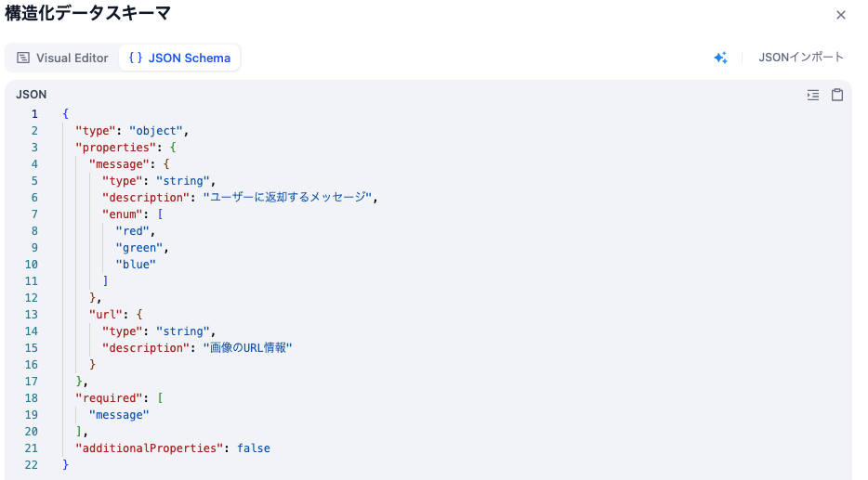Open the JSONインポート button

[800, 58]
